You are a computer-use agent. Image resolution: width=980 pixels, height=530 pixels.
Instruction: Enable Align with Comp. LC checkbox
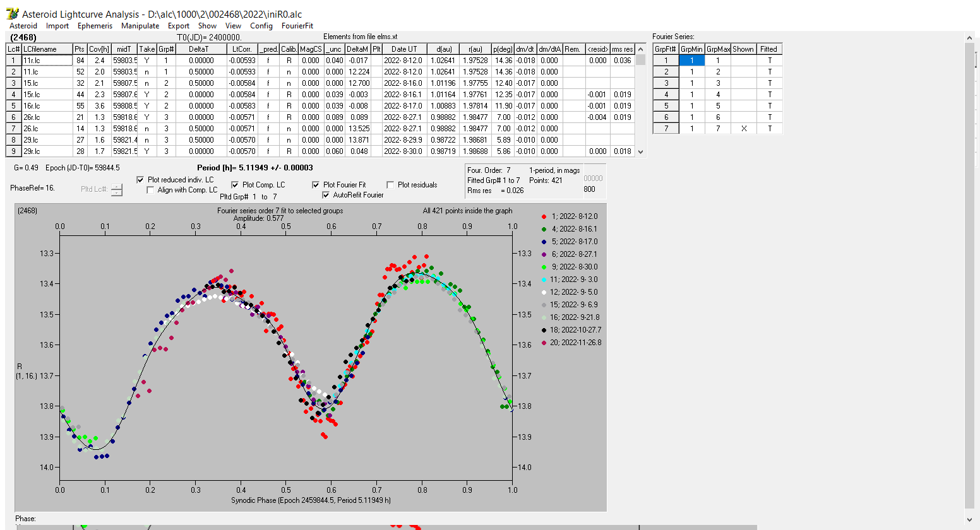click(150, 190)
